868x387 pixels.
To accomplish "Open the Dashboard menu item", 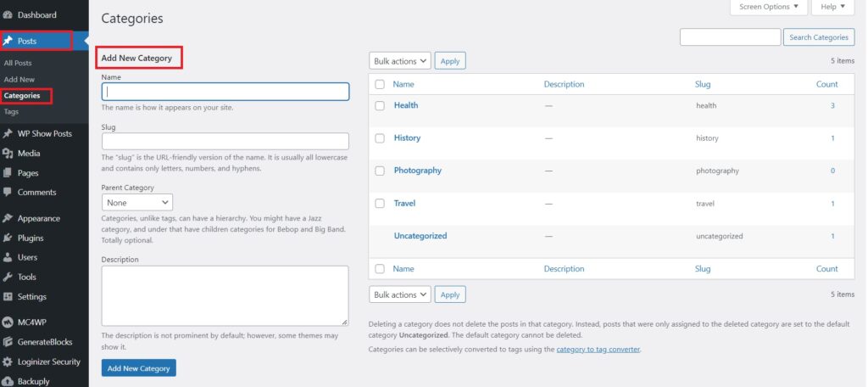I will coord(37,15).
